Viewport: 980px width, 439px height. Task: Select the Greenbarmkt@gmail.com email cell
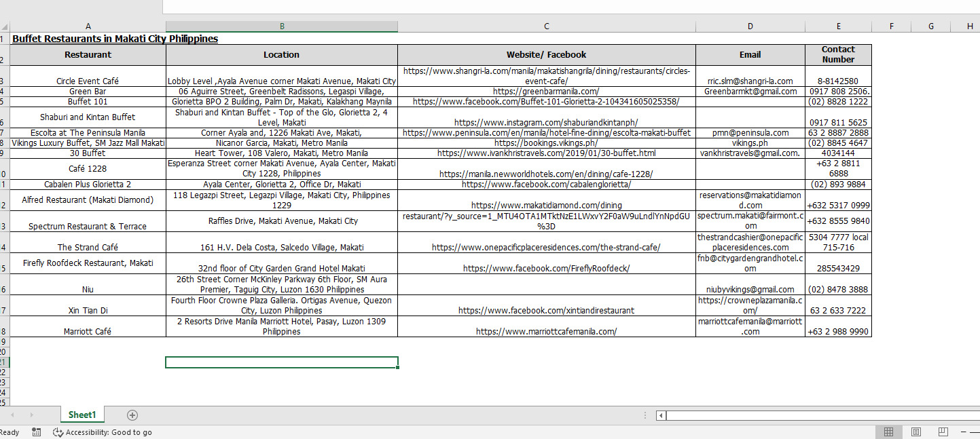point(750,92)
